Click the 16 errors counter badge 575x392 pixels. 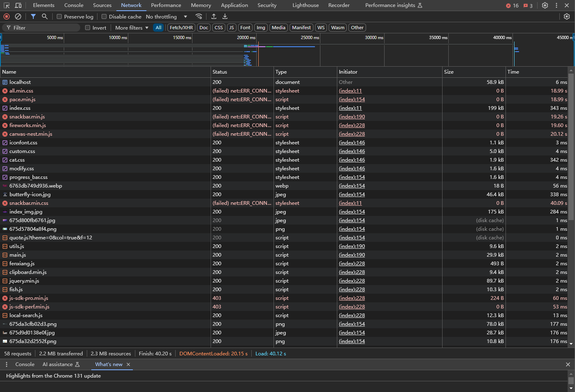pyautogui.click(x=512, y=6)
